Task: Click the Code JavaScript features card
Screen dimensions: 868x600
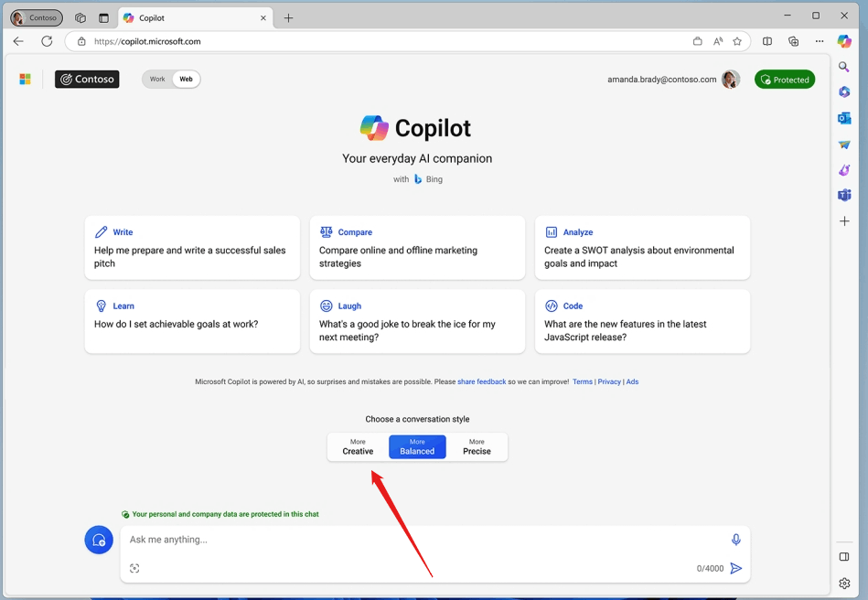Action: (642, 321)
